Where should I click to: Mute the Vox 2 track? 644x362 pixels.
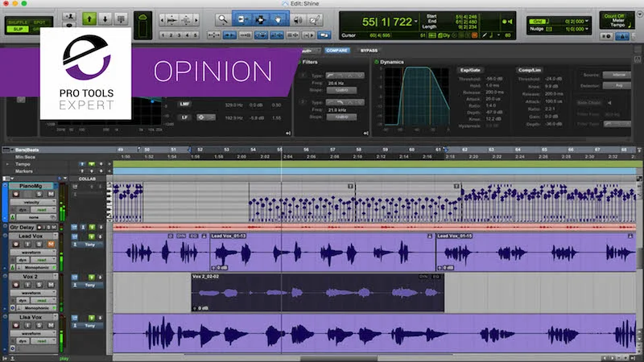(x=51, y=285)
